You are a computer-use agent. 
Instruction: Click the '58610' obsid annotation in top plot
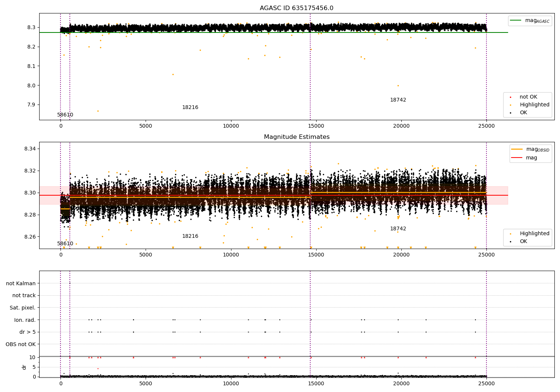tap(65, 115)
